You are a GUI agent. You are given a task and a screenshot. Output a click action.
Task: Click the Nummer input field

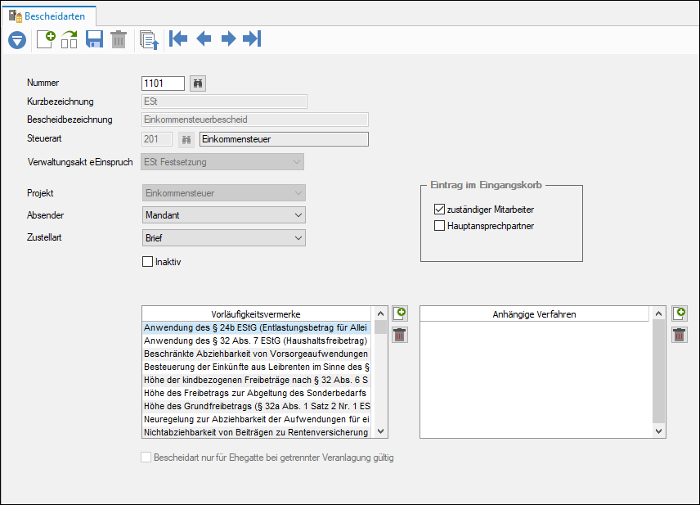163,83
